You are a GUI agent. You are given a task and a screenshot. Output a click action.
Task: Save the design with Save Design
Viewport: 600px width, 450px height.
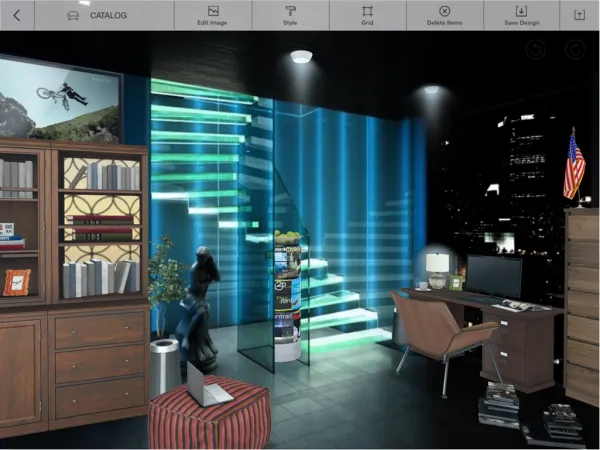pos(521,15)
